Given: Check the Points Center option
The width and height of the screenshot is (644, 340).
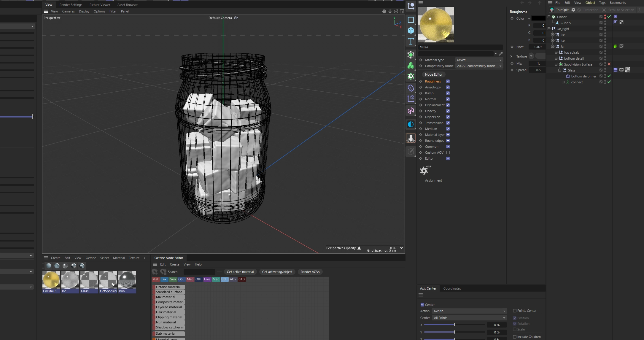Looking at the screenshot, I should click(515, 311).
